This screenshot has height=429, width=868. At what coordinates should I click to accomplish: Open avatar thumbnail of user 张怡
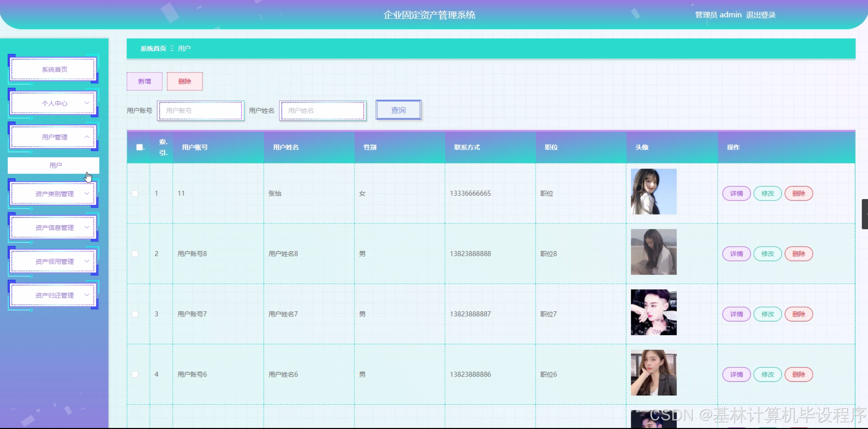tap(653, 192)
